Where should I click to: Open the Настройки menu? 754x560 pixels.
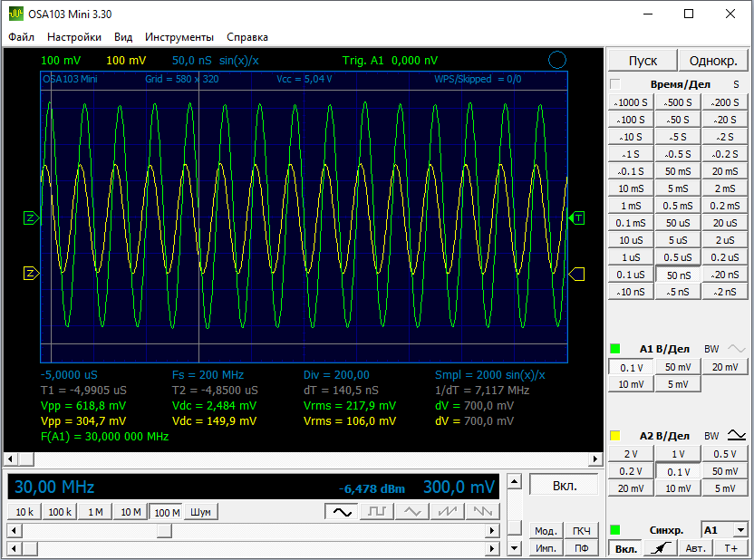(x=74, y=37)
